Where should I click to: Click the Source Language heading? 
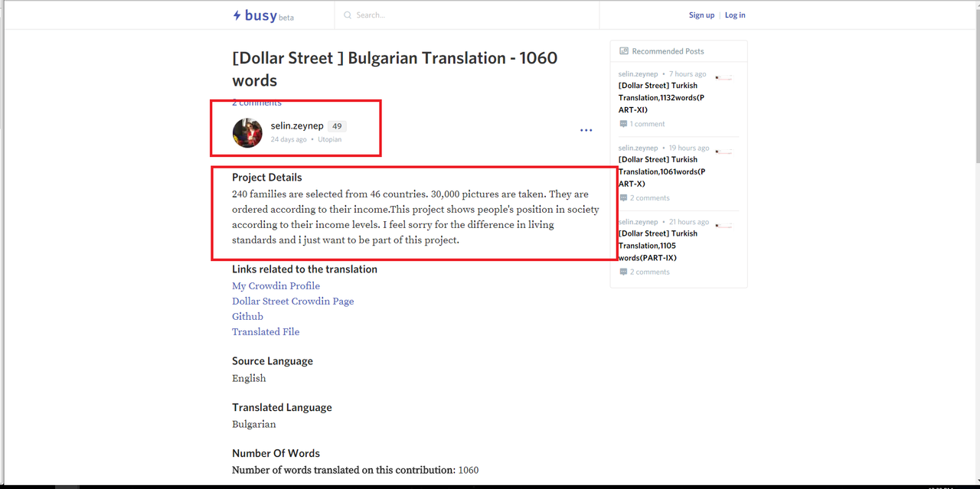[273, 361]
